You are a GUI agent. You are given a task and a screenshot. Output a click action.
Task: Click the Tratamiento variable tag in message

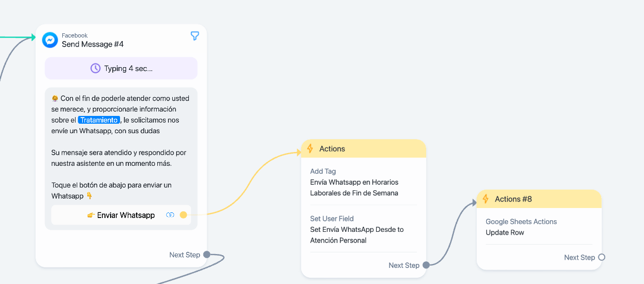99,120
